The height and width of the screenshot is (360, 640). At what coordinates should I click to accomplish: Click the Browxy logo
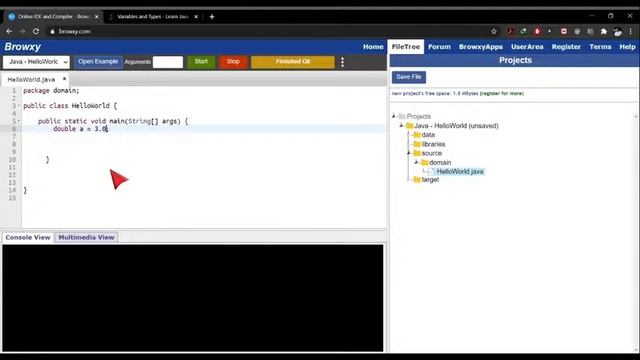click(23, 47)
